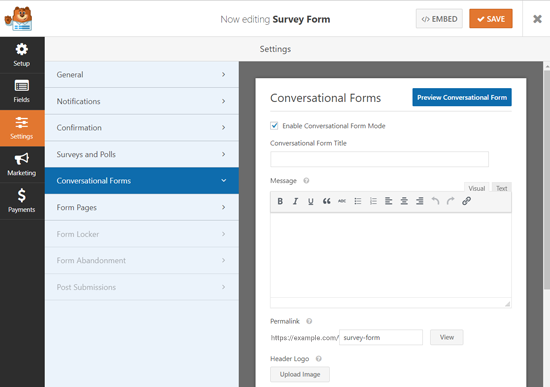Click the vertical scrollbar of settings panel
Screen dimensions: 550x387
546,179
